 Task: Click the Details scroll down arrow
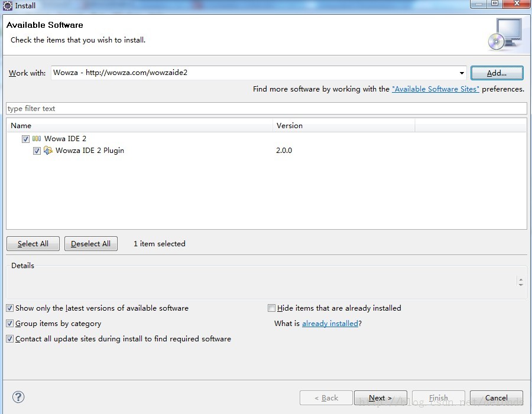(x=521, y=285)
